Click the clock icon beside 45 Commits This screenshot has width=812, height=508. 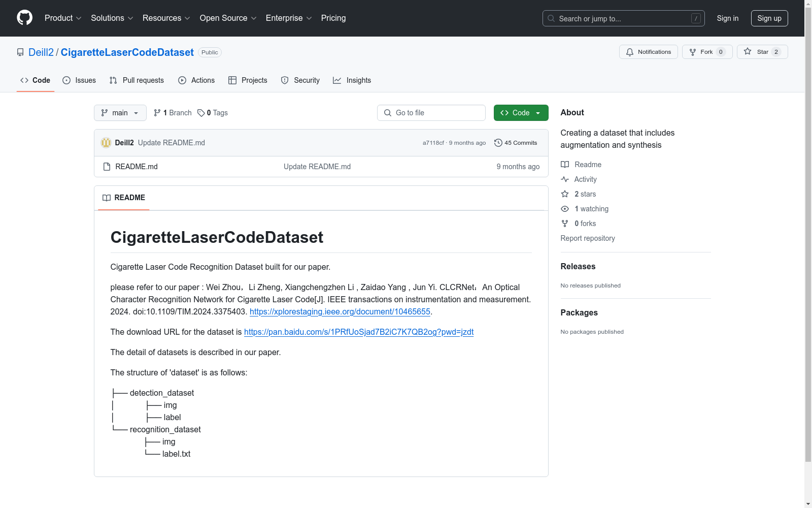(x=498, y=143)
